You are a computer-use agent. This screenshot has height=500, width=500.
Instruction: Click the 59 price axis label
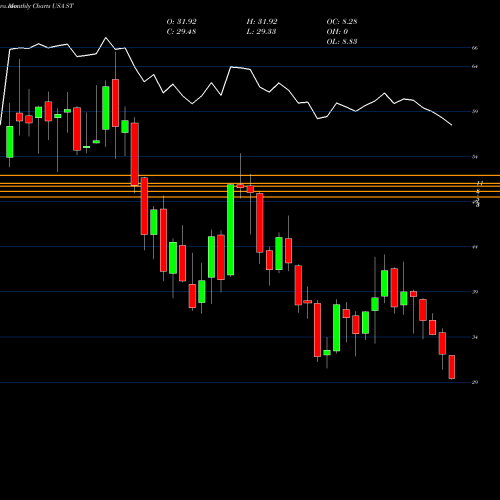[x=475, y=111]
